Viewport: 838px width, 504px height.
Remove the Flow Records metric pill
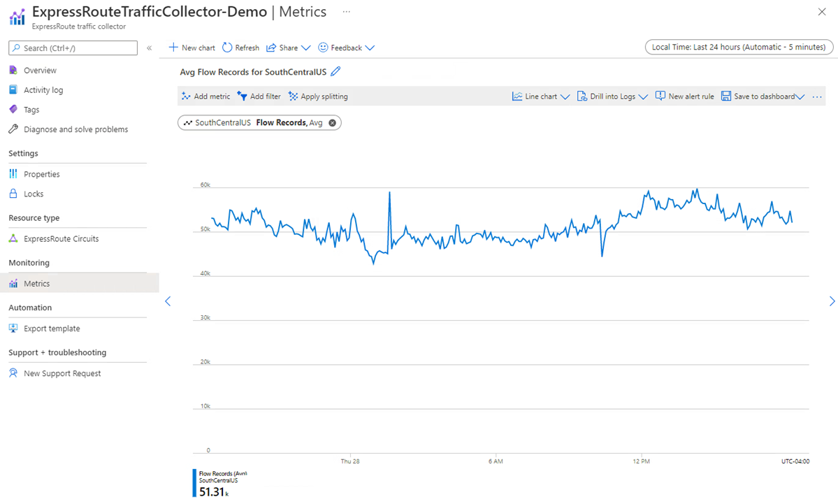333,123
